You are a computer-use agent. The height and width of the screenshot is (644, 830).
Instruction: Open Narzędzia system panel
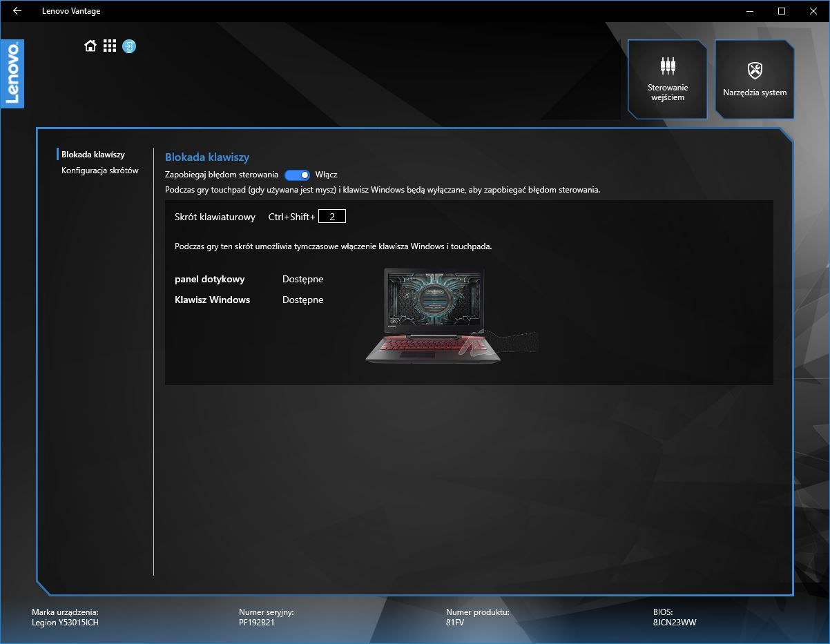tap(754, 79)
